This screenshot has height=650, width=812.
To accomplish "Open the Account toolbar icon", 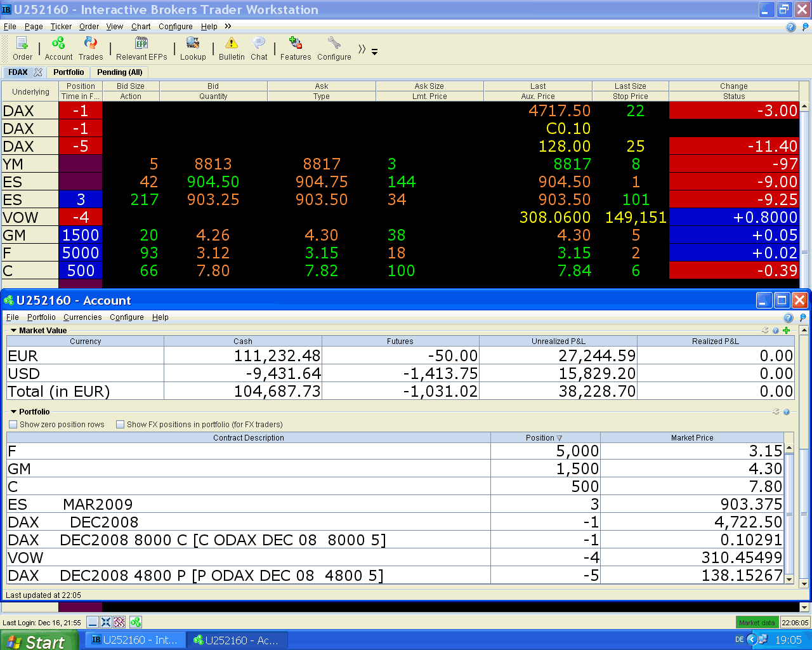I will (x=58, y=48).
